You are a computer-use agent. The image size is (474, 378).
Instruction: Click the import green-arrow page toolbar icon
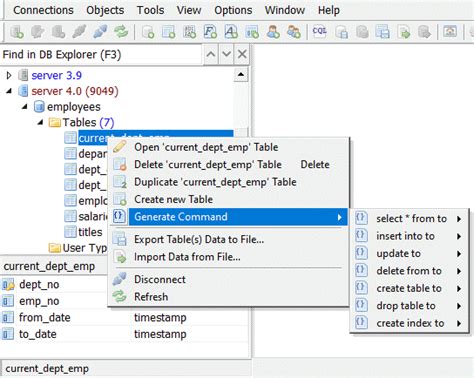point(404,32)
